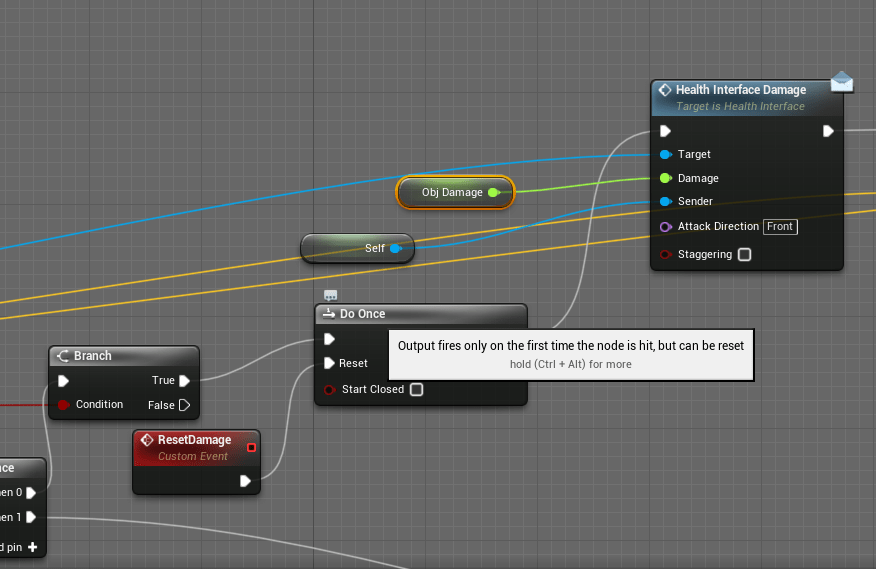Click the Branch True execution pin
The image size is (876, 569).
[185, 380]
